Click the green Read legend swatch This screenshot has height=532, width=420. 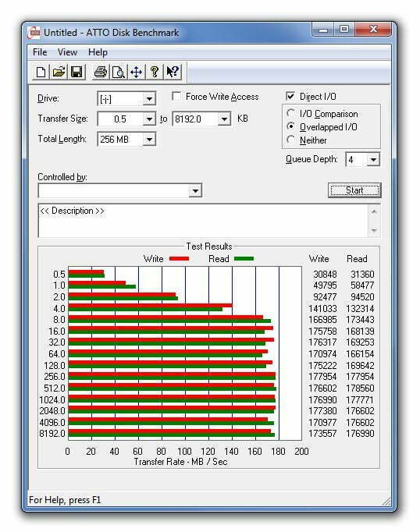pyautogui.click(x=244, y=259)
